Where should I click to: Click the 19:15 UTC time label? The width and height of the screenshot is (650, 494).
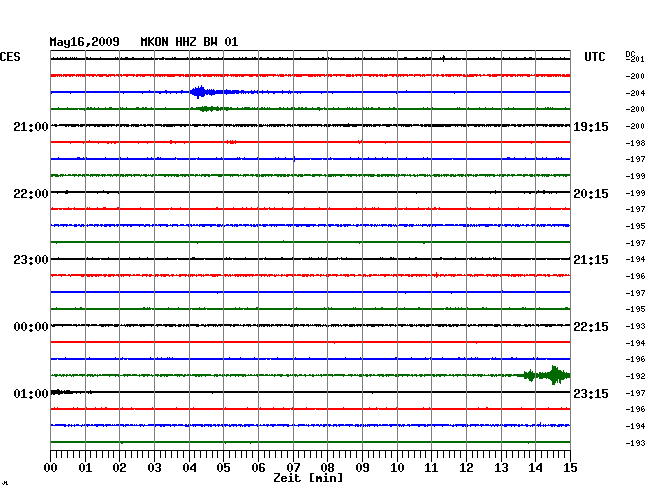coord(591,126)
